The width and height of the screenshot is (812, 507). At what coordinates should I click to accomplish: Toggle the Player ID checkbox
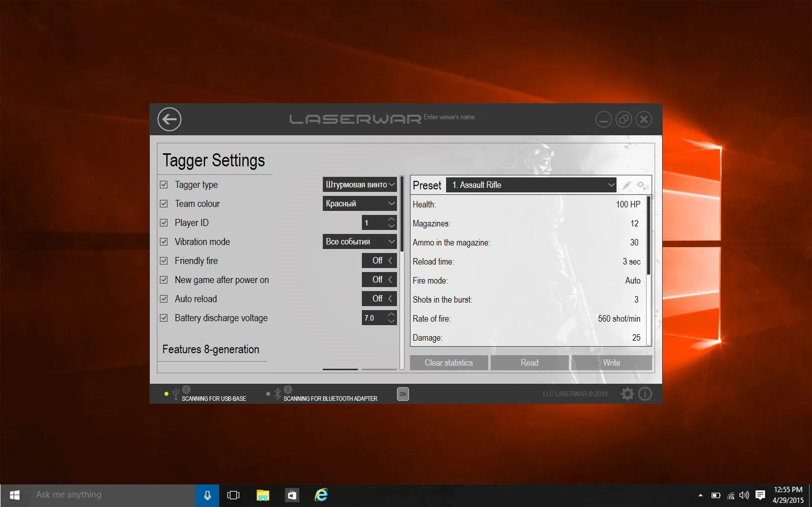(164, 223)
